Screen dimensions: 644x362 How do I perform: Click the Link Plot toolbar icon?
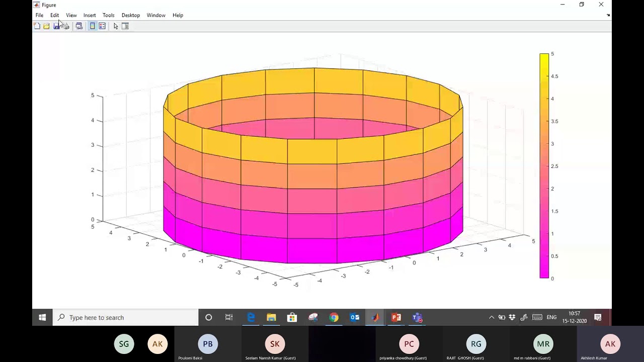coord(79,26)
